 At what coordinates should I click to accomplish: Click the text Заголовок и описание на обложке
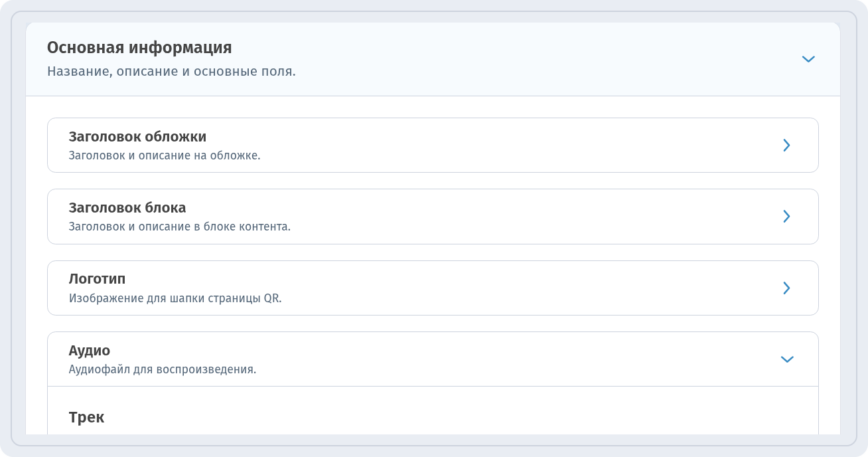[165, 155]
